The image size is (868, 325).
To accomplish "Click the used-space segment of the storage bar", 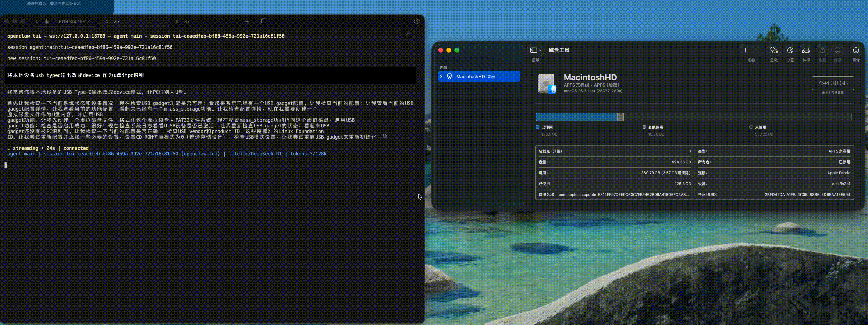I will 576,117.
